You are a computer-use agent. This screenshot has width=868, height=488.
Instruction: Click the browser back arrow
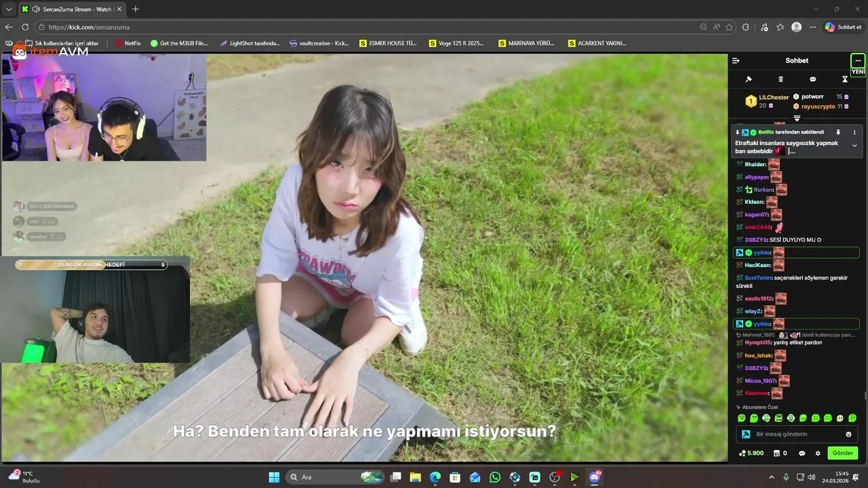point(9,27)
